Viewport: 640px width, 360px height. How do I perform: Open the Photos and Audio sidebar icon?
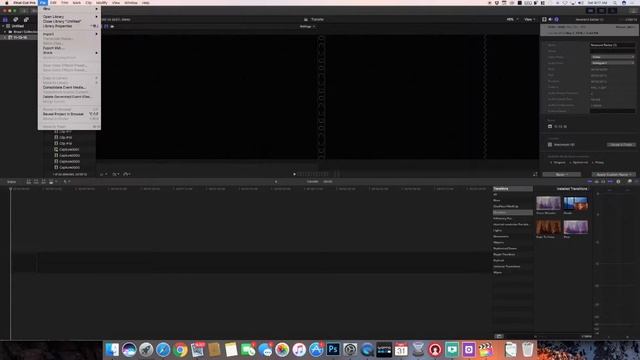16,20
